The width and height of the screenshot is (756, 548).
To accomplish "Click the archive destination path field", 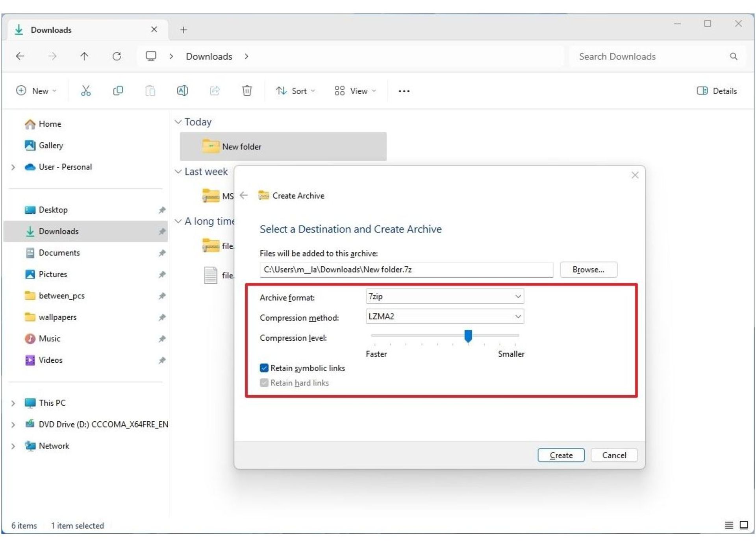I will coord(406,269).
